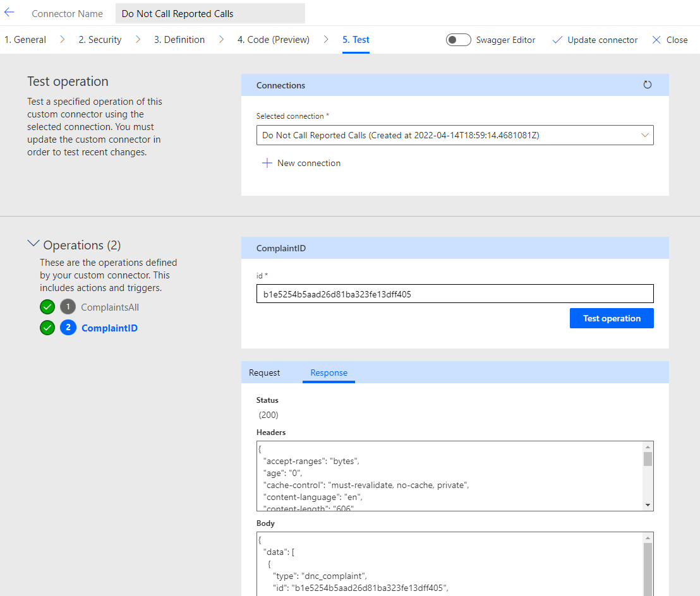Click the "id" line in response Body
The width and height of the screenshot is (700, 596).
click(360, 588)
